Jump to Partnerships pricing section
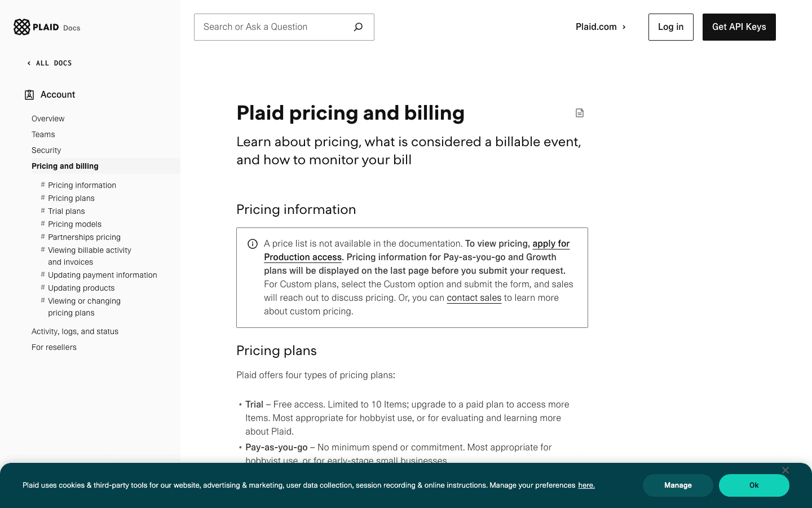 pos(84,237)
